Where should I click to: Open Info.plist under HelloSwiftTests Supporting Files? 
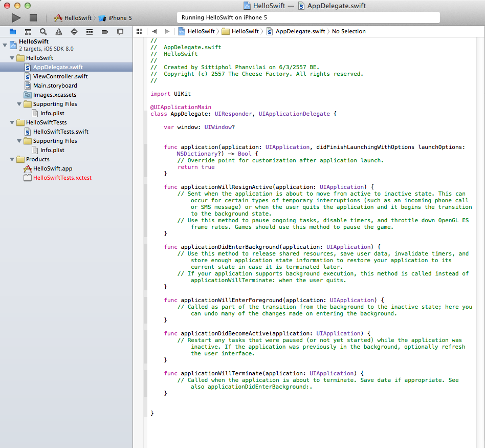click(x=66, y=150)
